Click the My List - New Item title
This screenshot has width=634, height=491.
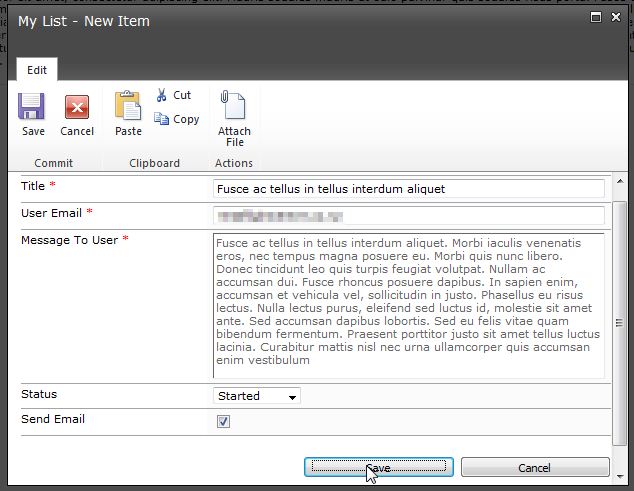pyautogui.click(x=84, y=21)
